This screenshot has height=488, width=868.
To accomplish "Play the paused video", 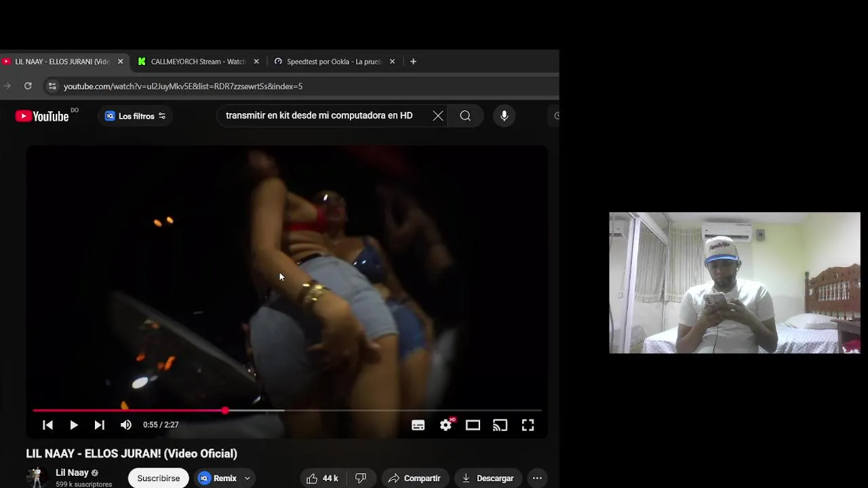I will click(x=73, y=425).
